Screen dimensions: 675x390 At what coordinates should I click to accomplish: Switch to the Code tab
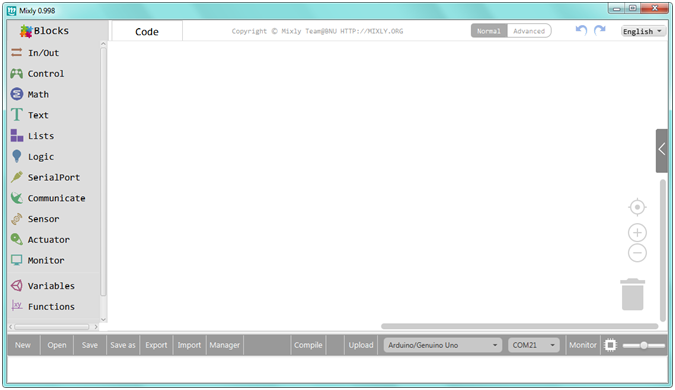point(147,31)
